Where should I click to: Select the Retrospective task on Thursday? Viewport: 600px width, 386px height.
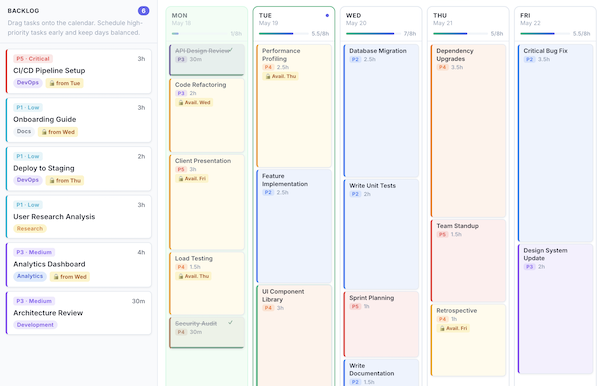click(x=468, y=340)
